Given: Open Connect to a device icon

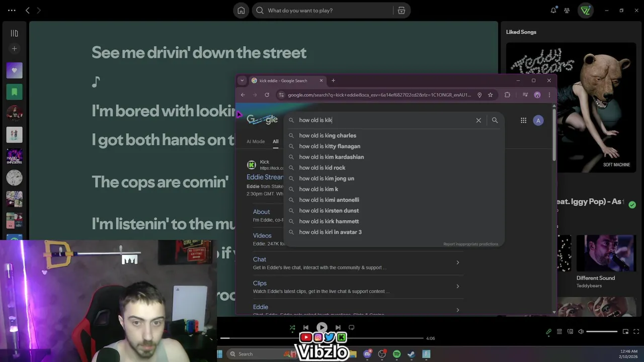Looking at the screenshot, I should click(x=570, y=332).
